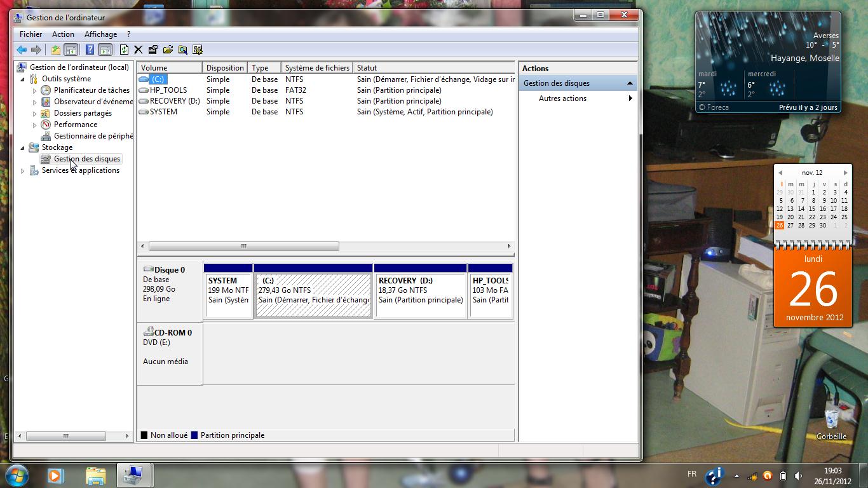Toggle the console tree pane button
The height and width of the screenshot is (488, 868).
click(x=71, y=50)
